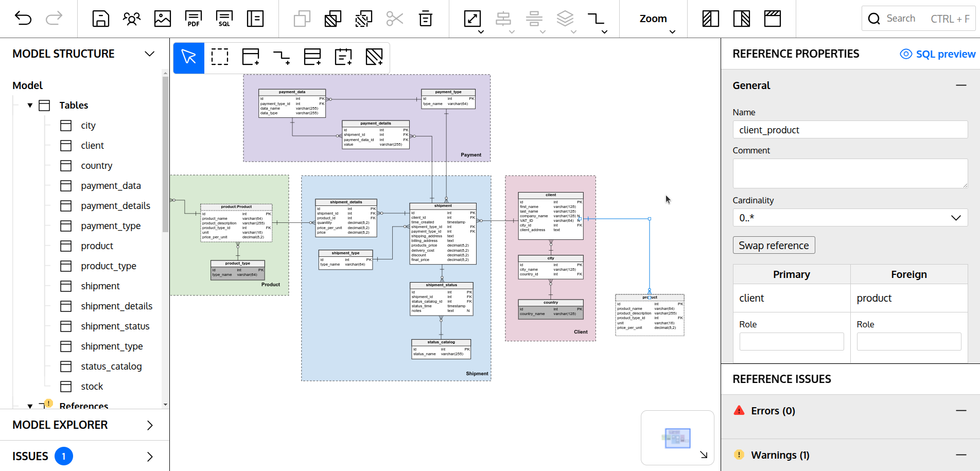The width and height of the screenshot is (980, 471).
Task: Toggle the right panel layout icon
Action: [742, 19]
